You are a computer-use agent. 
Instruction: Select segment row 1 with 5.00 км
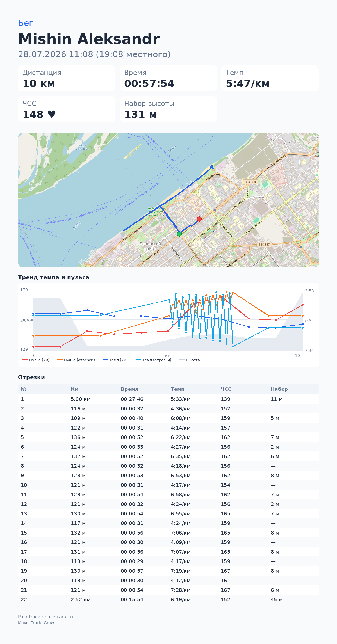coord(168,399)
